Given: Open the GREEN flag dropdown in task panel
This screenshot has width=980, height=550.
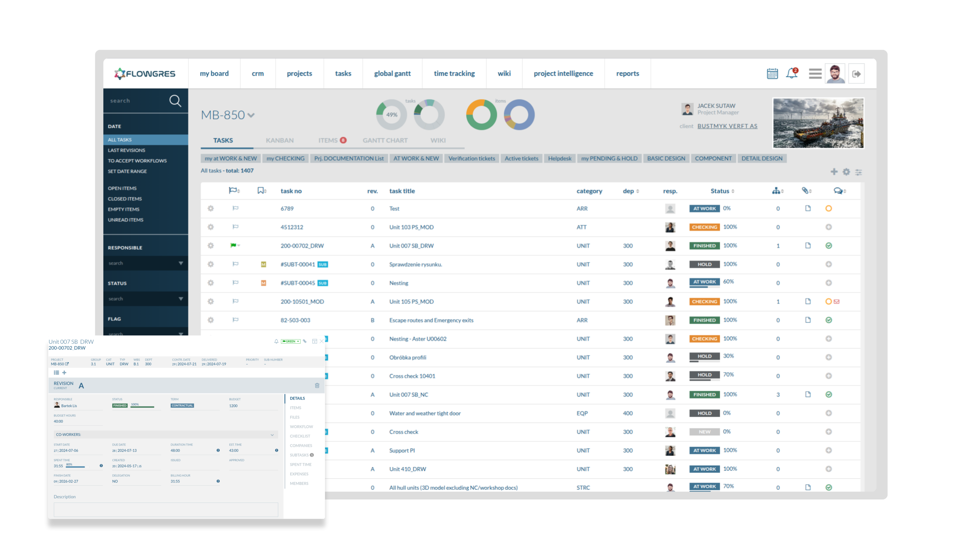Looking at the screenshot, I should click(x=291, y=341).
